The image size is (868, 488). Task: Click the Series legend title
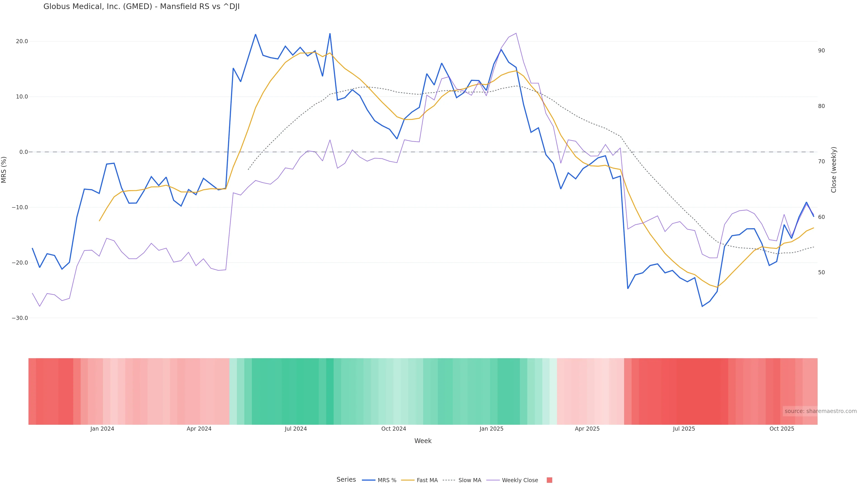tap(346, 480)
